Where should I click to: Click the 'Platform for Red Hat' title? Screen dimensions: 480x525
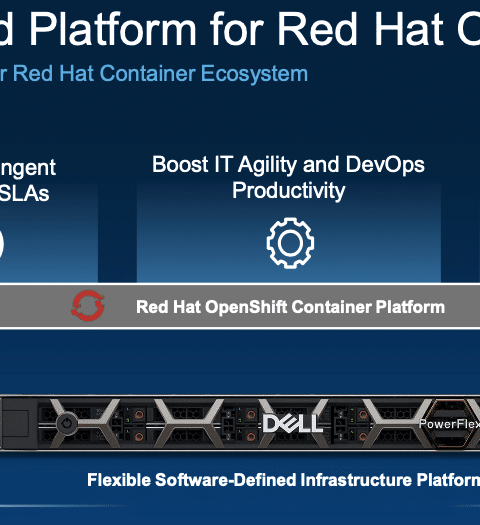pyautogui.click(x=238, y=28)
